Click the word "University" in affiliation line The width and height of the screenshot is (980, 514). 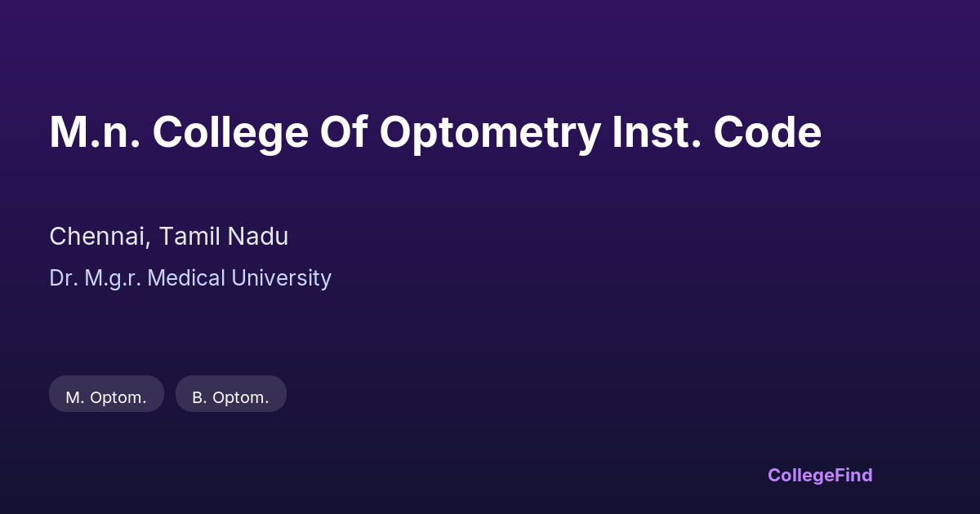click(282, 278)
